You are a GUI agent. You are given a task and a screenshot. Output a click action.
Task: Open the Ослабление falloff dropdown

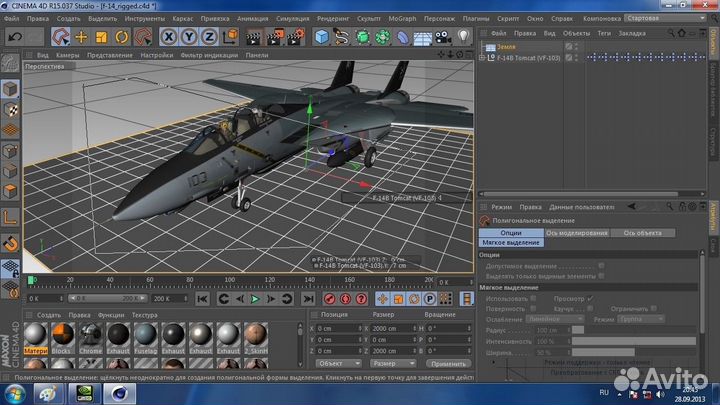coord(555,319)
